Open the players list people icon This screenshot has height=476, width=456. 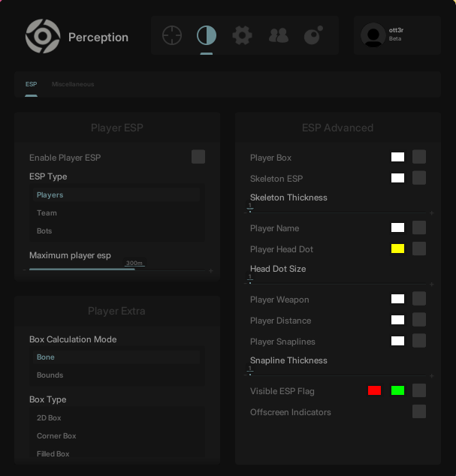278,35
